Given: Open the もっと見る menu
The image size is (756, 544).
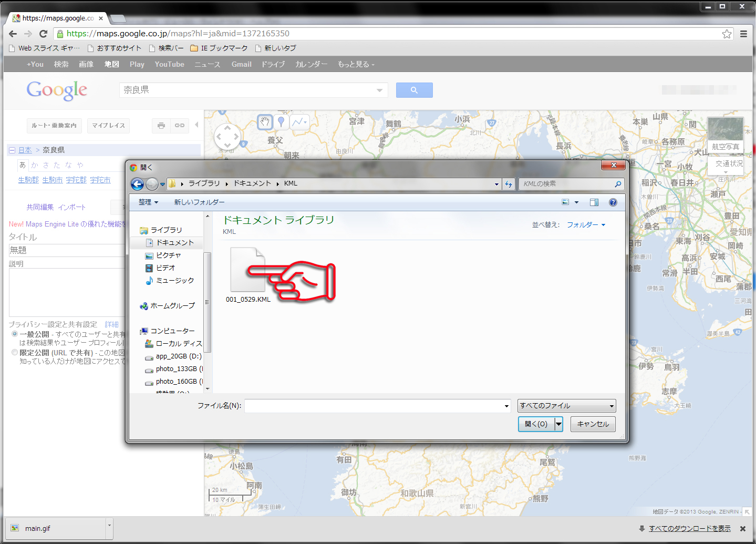Looking at the screenshot, I should [356, 64].
